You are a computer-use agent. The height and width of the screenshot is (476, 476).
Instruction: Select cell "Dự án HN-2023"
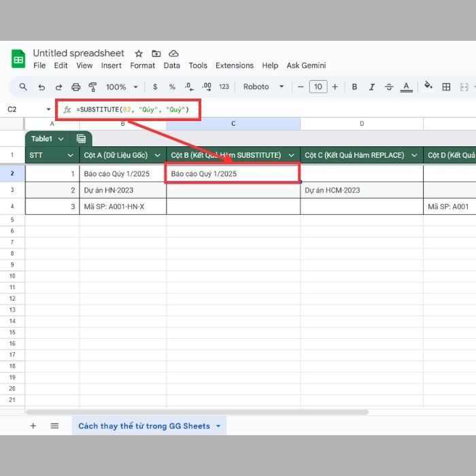[122, 190]
